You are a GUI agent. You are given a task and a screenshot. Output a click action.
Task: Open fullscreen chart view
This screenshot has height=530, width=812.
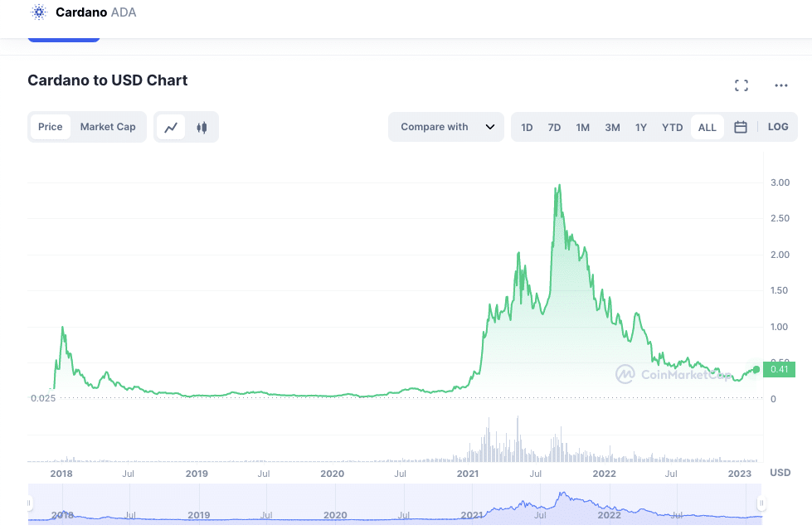tap(741, 85)
